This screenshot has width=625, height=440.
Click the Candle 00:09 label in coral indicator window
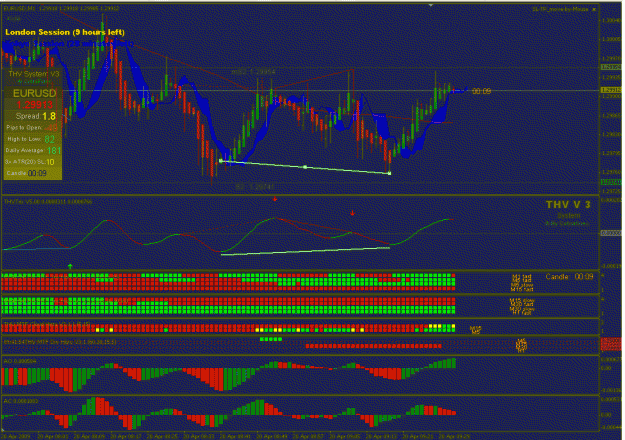point(569,277)
